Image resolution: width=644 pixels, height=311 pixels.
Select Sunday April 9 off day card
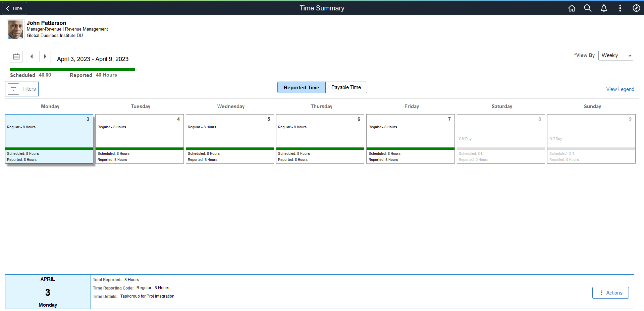(x=591, y=139)
